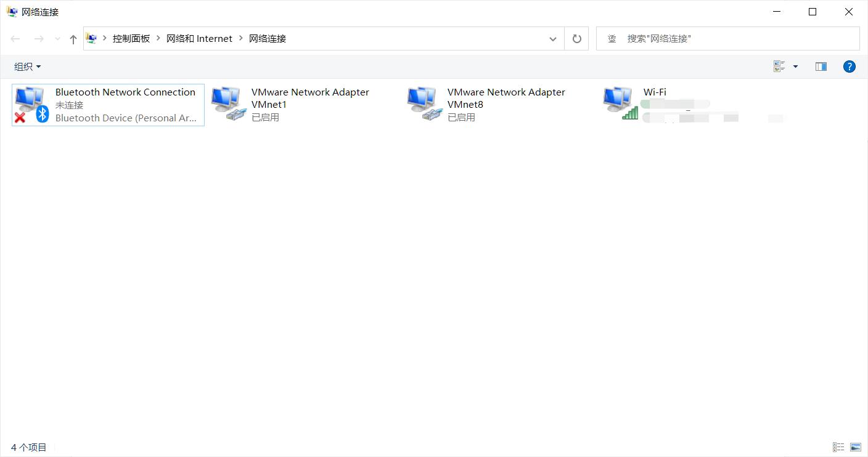The image size is (868, 457).
Task: Toggle the preview pane
Action: click(x=821, y=66)
